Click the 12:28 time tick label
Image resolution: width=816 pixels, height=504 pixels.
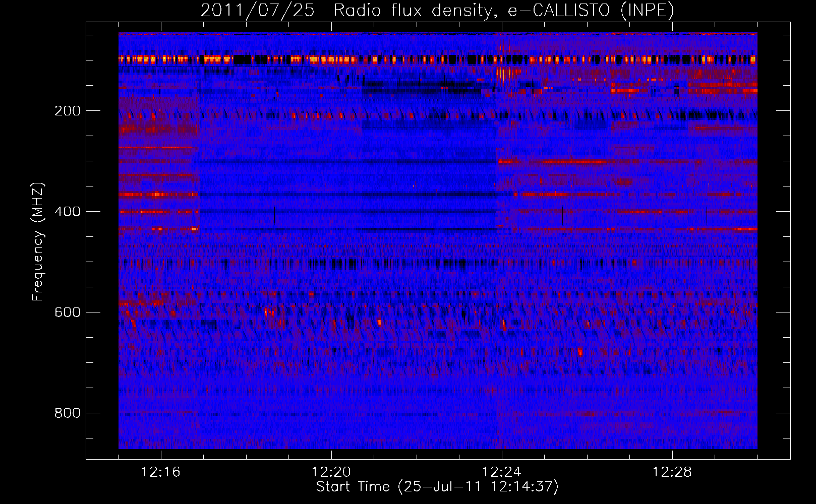(672, 472)
